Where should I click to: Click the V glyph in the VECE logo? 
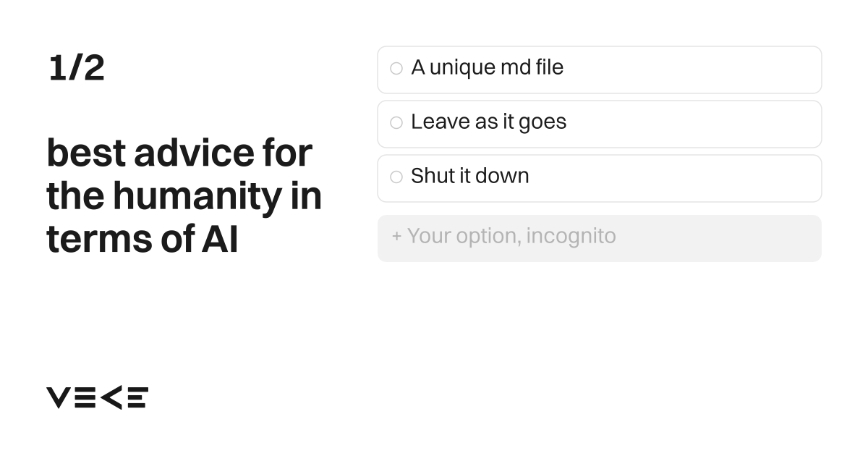pyautogui.click(x=59, y=397)
